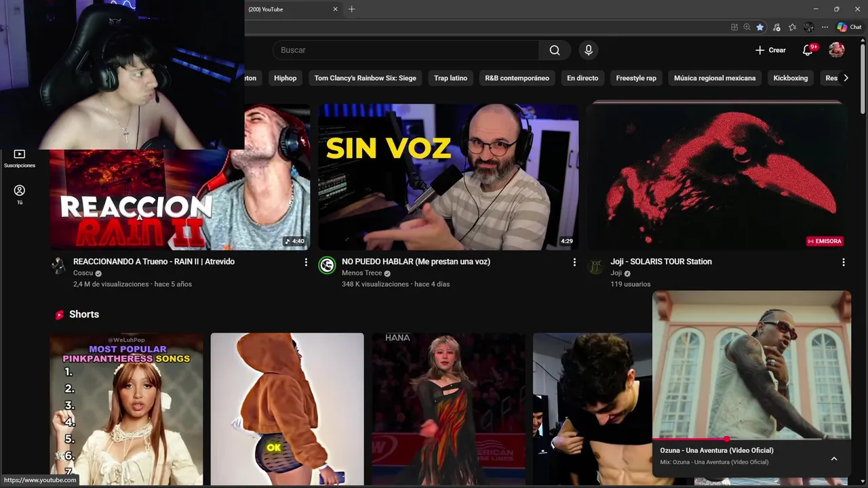Click the Joji channel avatar
The width and height of the screenshot is (868, 488).
coord(595,266)
